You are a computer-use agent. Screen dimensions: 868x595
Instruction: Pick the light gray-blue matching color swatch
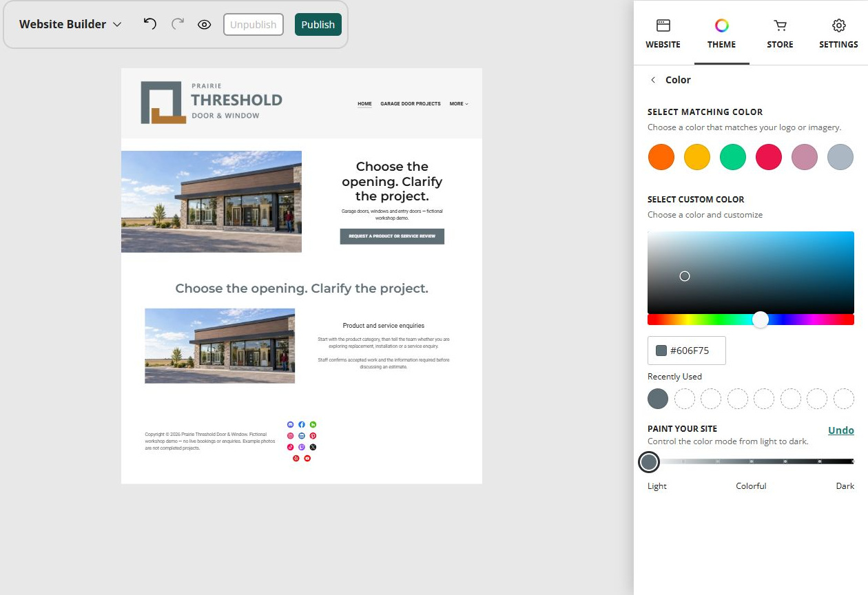pyautogui.click(x=840, y=157)
